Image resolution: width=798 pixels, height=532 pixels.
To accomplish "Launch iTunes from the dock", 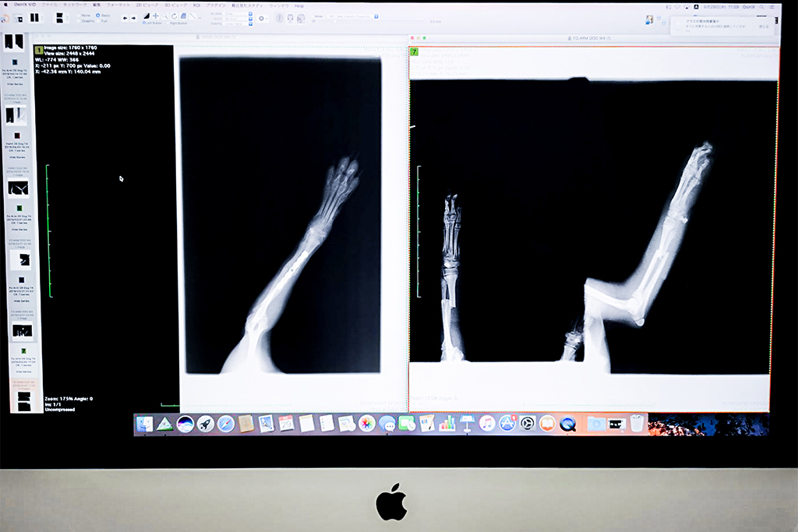I will coord(487,424).
